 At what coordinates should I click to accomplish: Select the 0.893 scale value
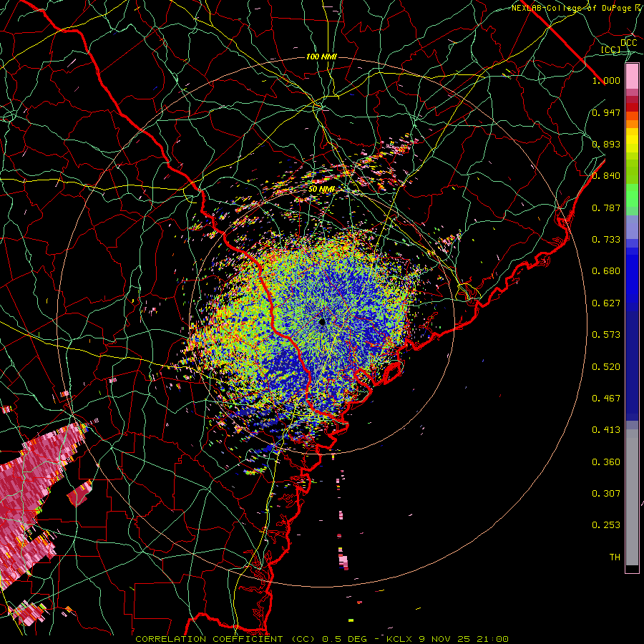point(606,144)
